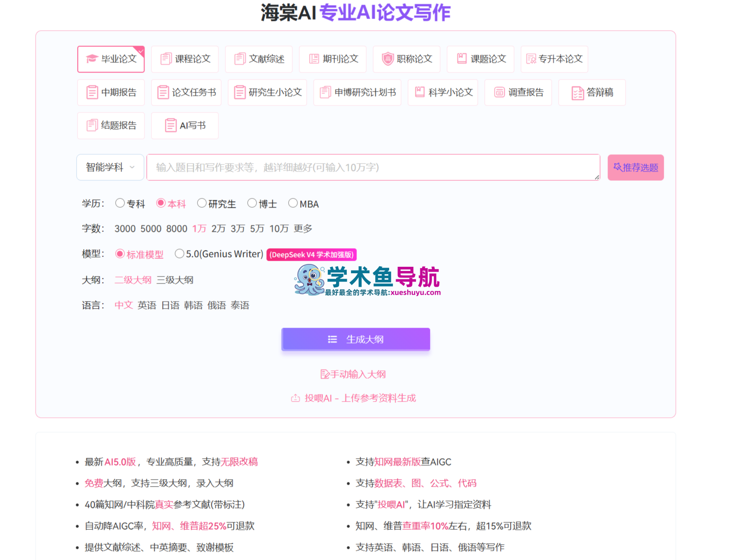This screenshot has height=560, width=735.
Task: Choose 2万 word count
Action: [219, 229]
